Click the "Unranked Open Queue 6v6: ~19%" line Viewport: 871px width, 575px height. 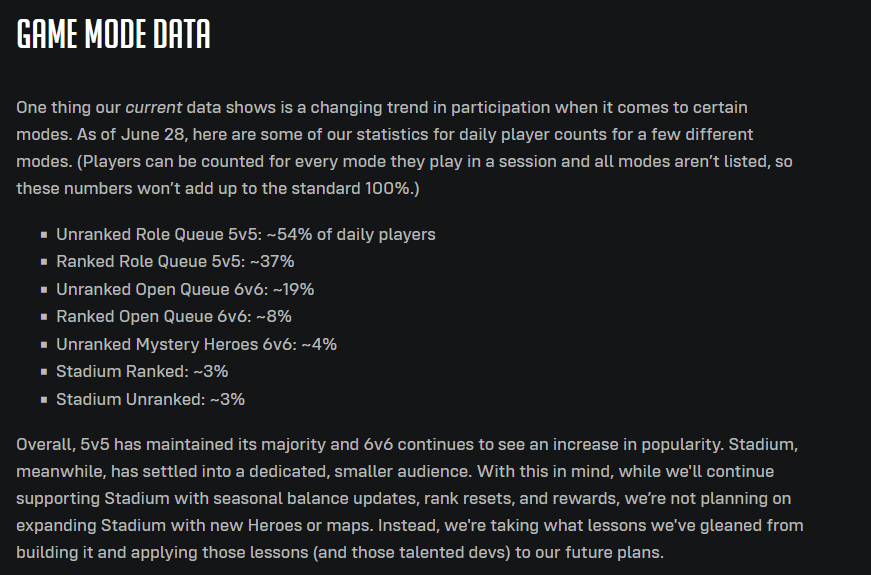point(185,289)
